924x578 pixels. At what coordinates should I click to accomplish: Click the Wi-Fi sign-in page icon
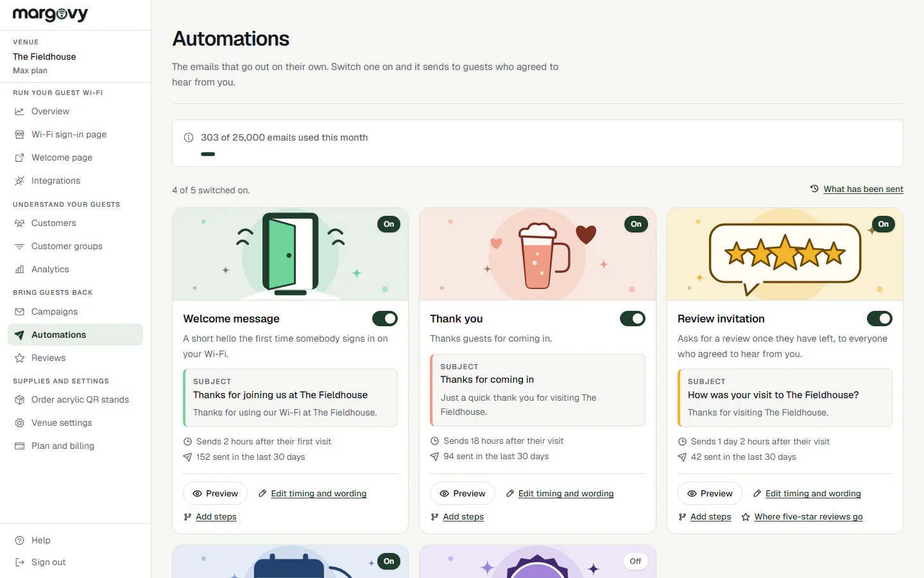tap(19, 134)
